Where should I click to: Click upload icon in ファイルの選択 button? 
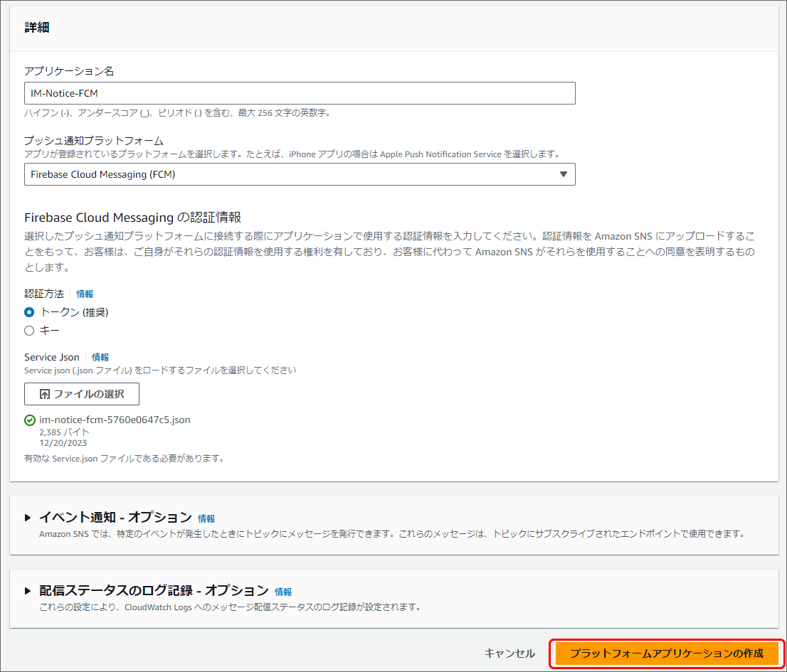click(x=45, y=394)
